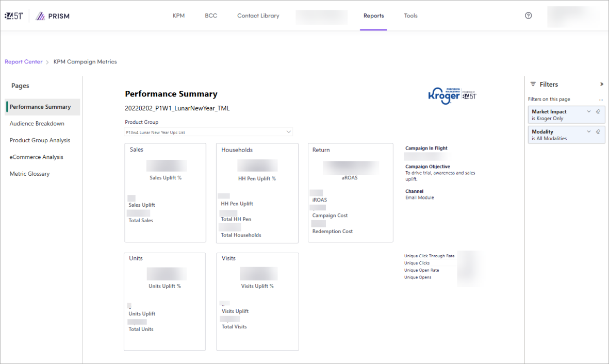Click the 84.51° logo in header
Screen dimensions: 609x364
(x=13, y=16)
